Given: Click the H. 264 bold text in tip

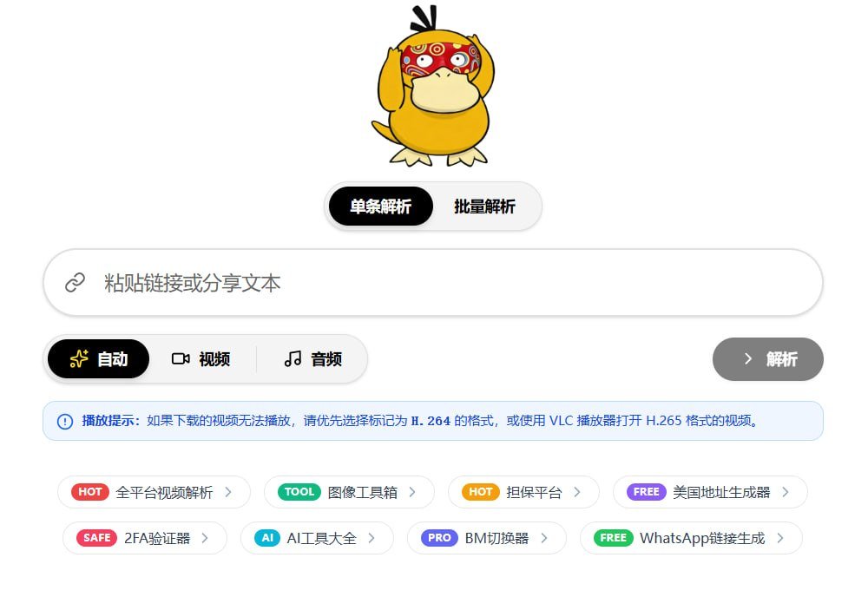Looking at the screenshot, I should pyautogui.click(x=431, y=421).
